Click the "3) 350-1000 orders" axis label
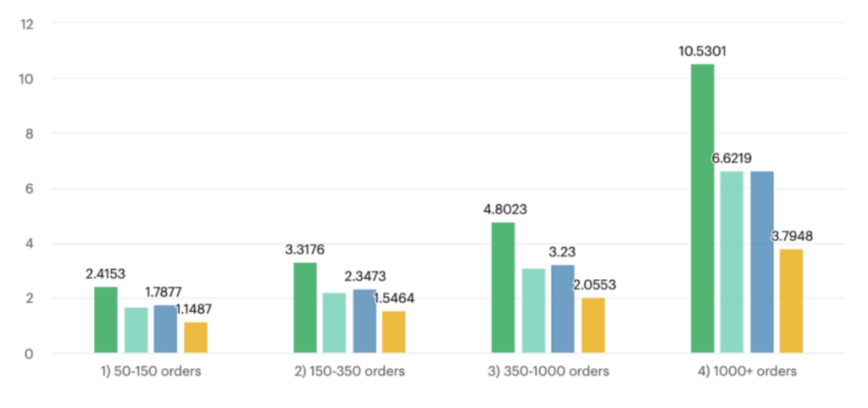Screen dimensions: 868x408 pos(548,372)
